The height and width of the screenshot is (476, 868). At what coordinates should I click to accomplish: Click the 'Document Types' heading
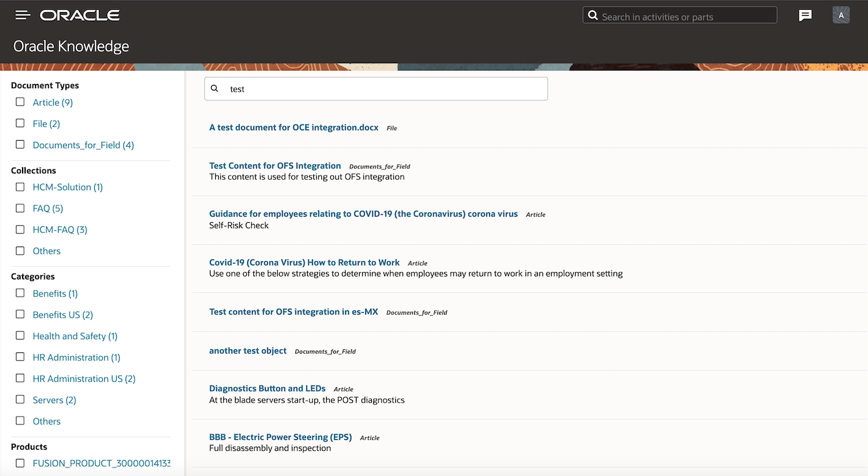(x=45, y=86)
